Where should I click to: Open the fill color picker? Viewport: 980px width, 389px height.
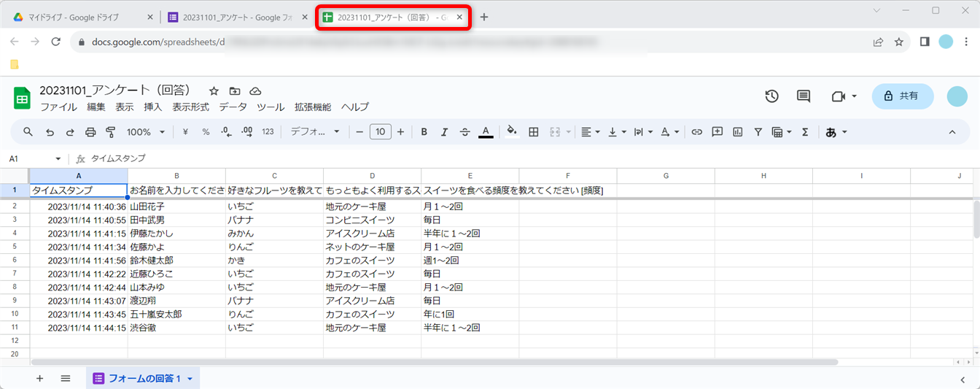pyautogui.click(x=511, y=132)
